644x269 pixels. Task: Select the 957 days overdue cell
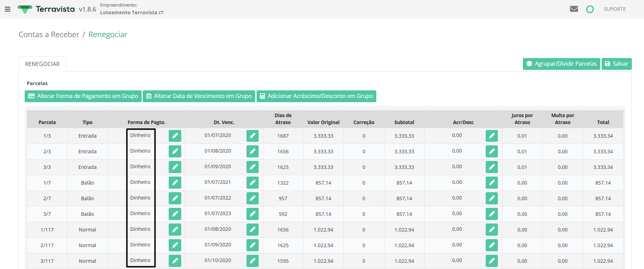click(x=283, y=198)
